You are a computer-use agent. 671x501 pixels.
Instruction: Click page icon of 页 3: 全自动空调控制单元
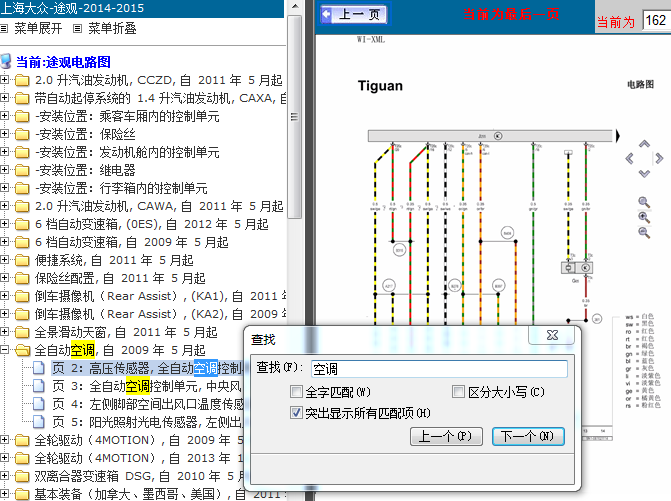coord(39,386)
